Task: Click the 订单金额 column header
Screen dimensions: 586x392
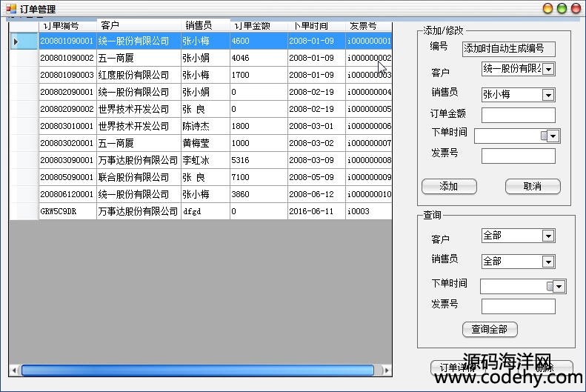Action: pyautogui.click(x=252, y=26)
